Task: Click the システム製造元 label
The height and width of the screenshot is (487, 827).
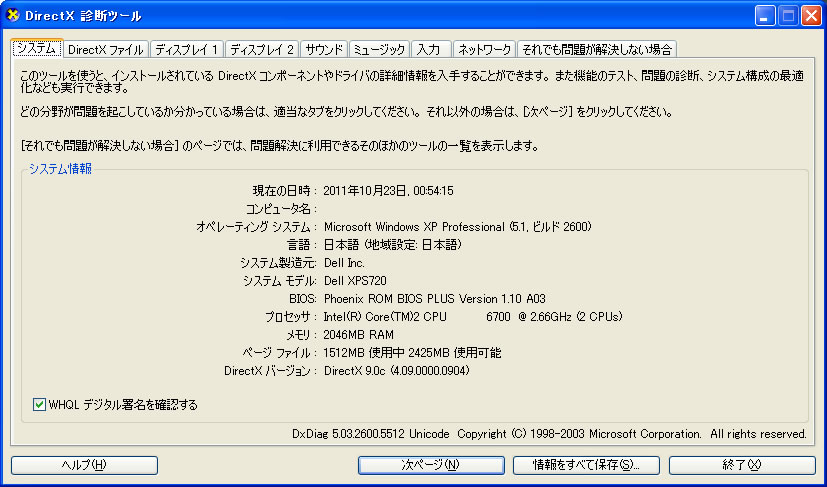Action: [276, 263]
